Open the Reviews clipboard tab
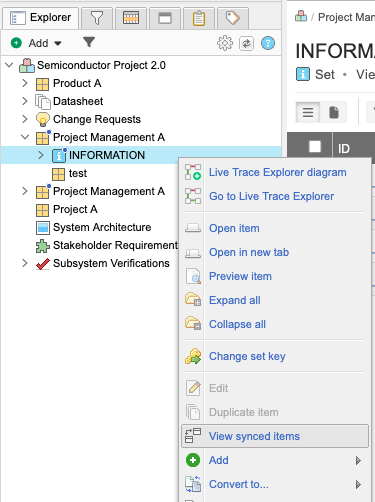Viewport: 375px width, 502px height. tap(199, 18)
